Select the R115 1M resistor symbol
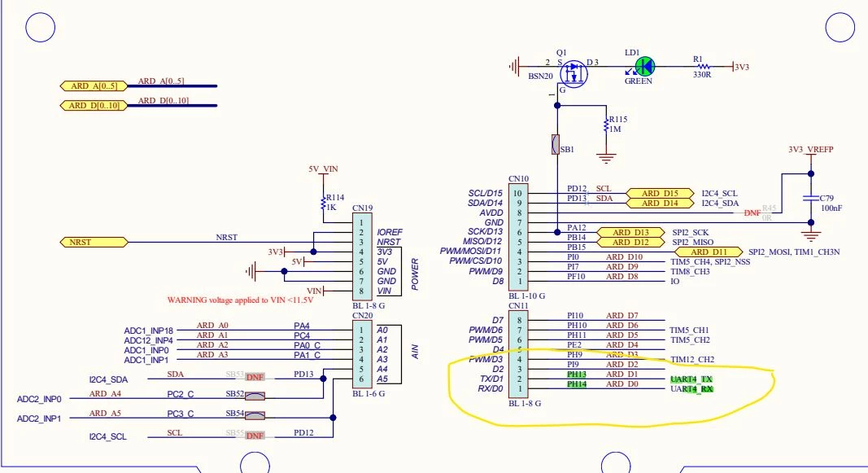The width and height of the screenshot is (868, 473). click(x=607, y=125)
